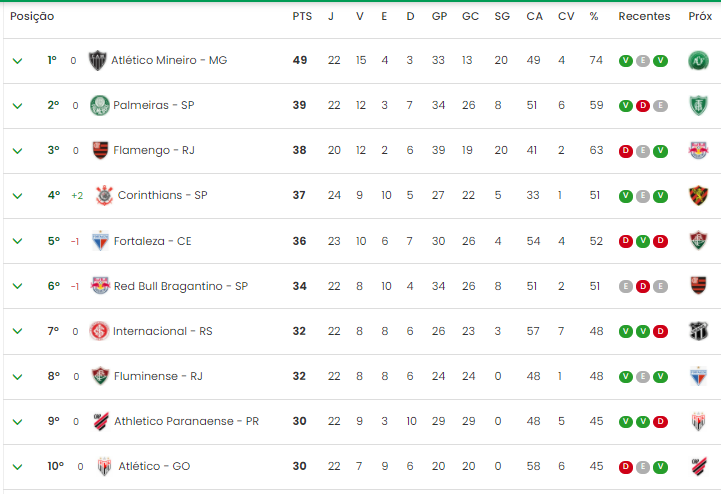Open the Internacional - RS team link
This screenshot has height=494, width=721.
pos(163,331)
